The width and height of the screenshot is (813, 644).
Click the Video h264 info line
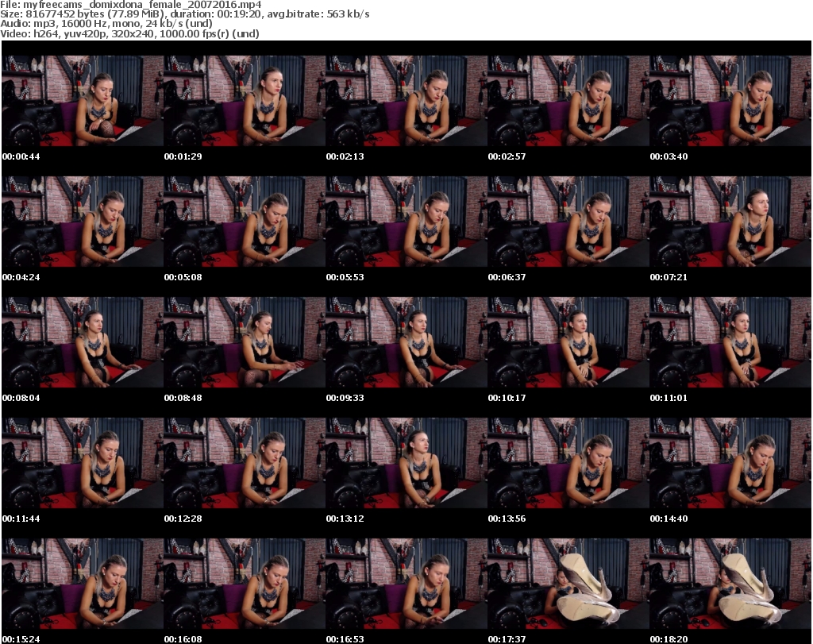(129, 33)
